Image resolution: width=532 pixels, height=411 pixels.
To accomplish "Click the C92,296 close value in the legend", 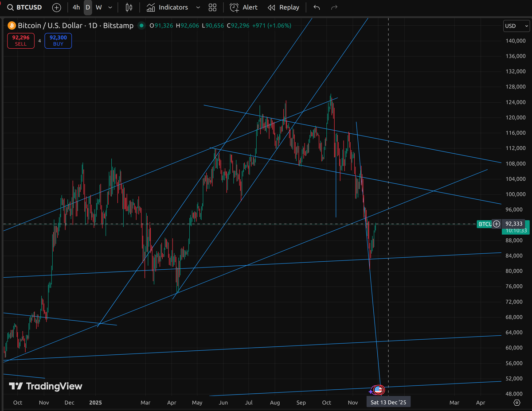I will (238, 26).
